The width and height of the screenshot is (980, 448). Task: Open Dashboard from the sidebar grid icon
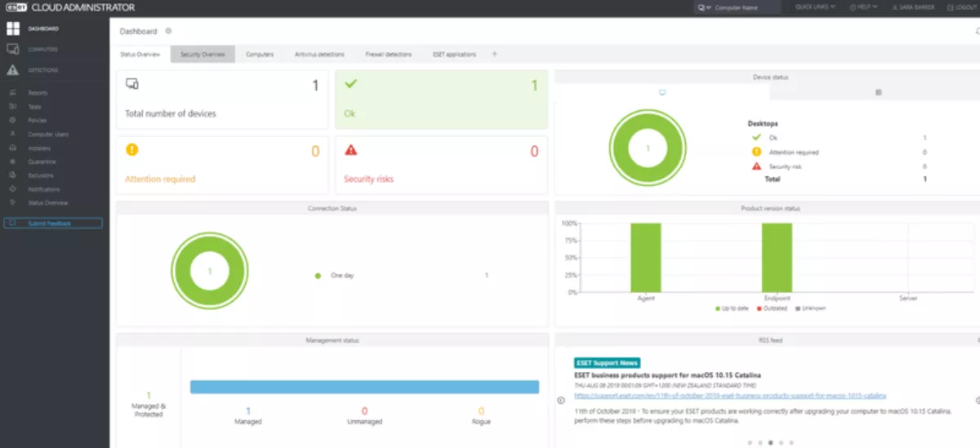click(13, 29)
